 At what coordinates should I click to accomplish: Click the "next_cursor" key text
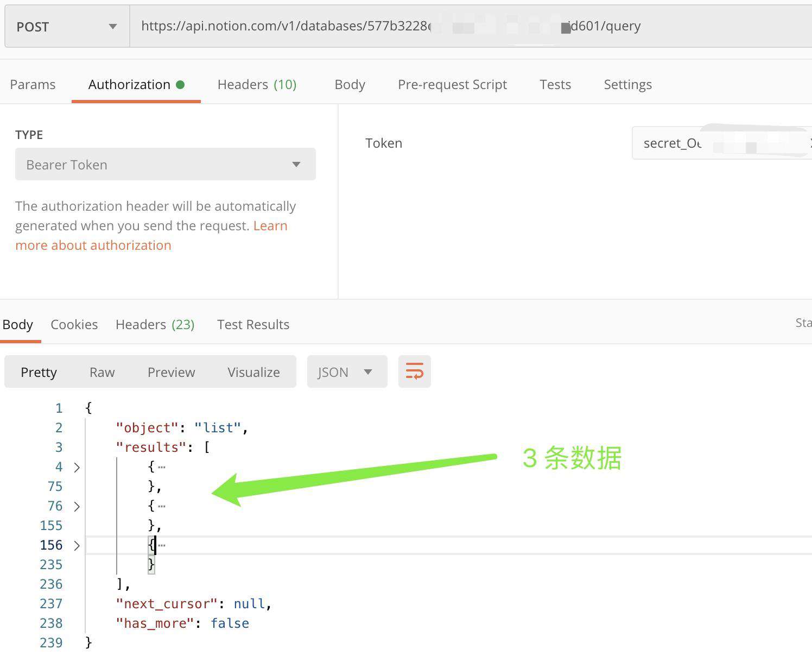click(167, 604)
